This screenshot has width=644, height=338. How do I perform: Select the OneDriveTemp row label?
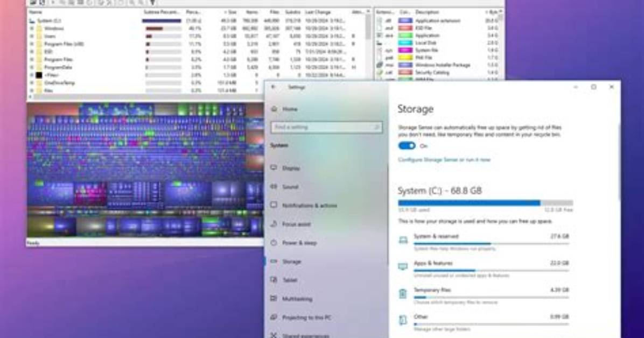point(60,82)
